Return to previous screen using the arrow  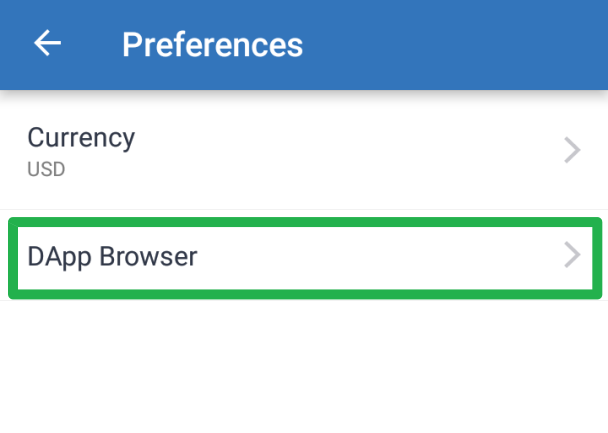[x=48, y=43]
